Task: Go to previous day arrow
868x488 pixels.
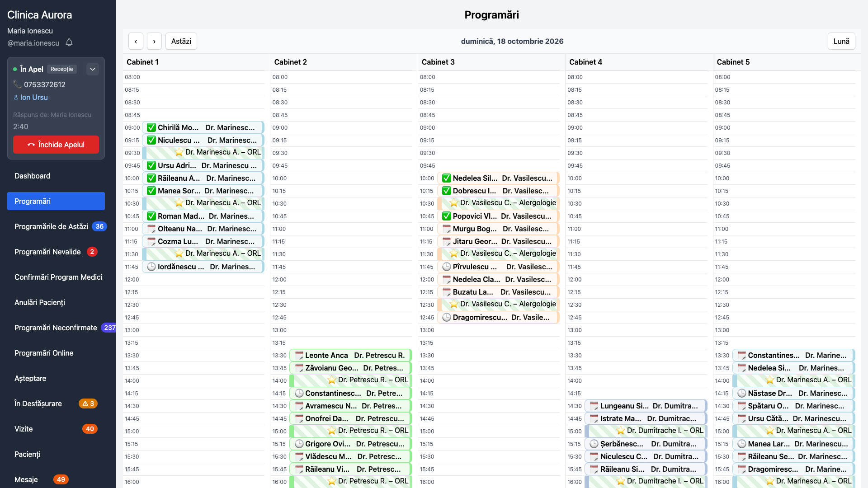Action: pyautogui.click(x=136, y=41)
